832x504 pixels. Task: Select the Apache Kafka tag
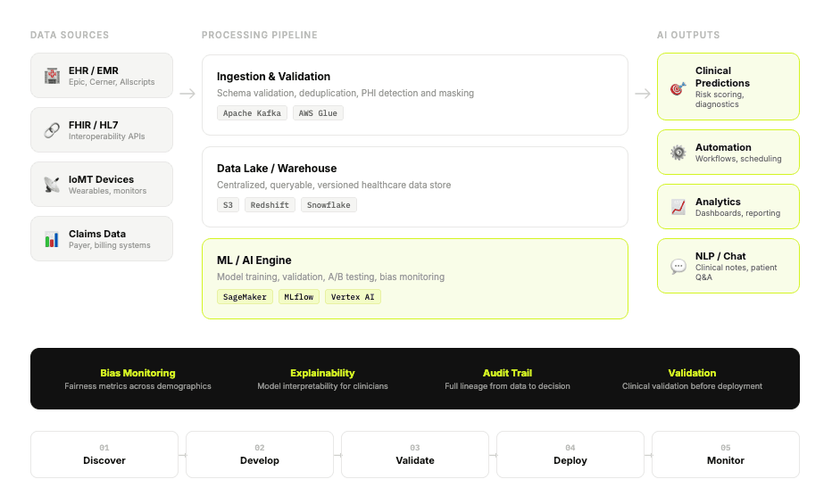252,113
